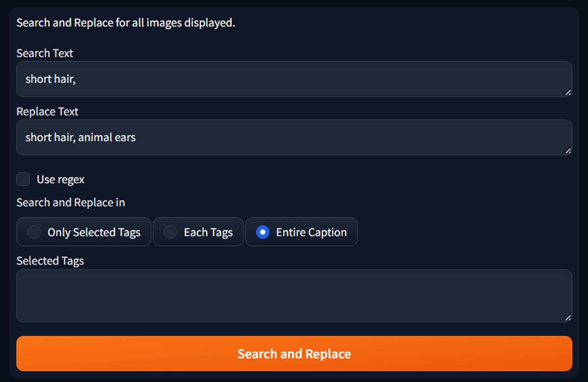Click the 'Entire Caption' option label text
The image size is (588, 382).
tap(311, 232)
